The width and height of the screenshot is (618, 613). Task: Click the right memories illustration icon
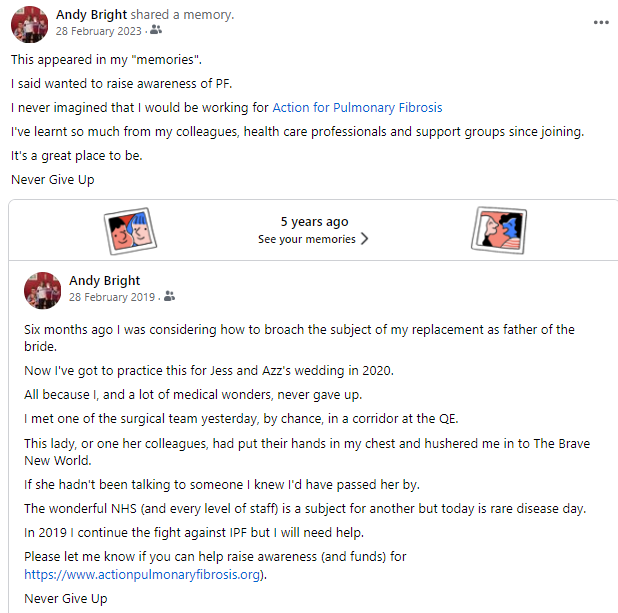tap(498, 231)
